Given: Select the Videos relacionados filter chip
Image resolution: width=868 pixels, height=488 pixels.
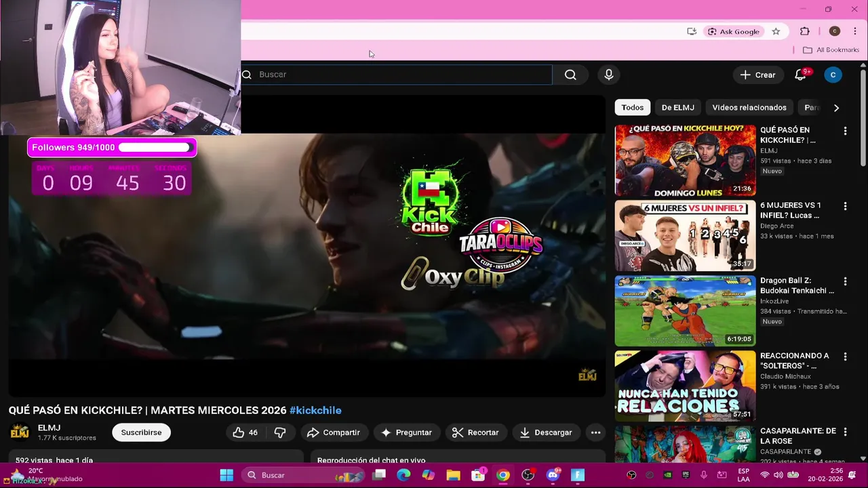Looking at the screenshot, I should (x=749, y=108).
